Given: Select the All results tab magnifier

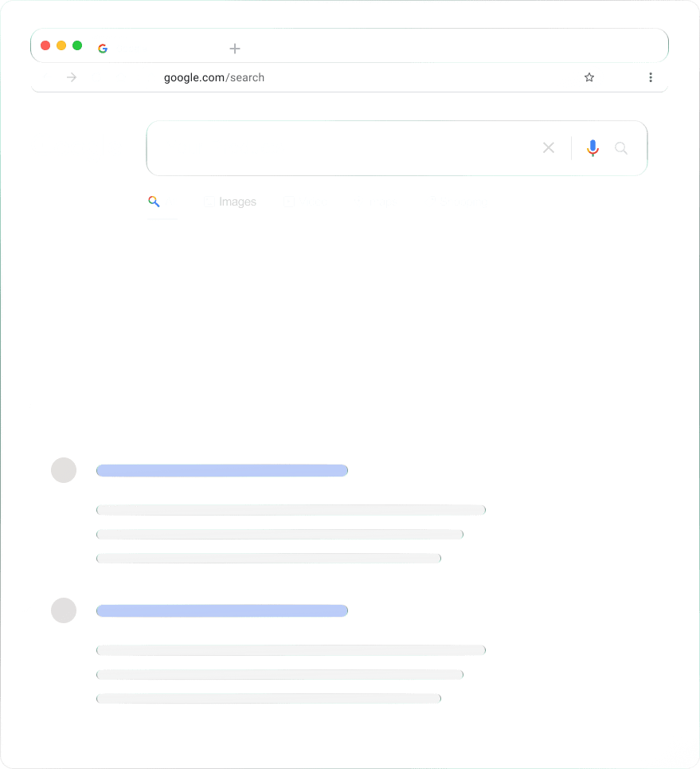Looking at the screenshot, I should pyautogui.click(x=154, y=202).
